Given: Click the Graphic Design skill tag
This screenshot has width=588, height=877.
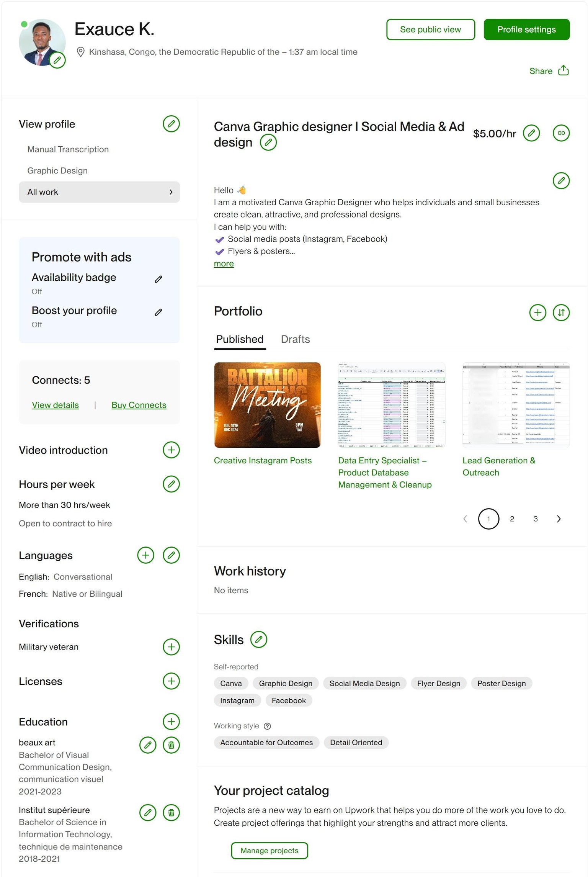Looking at the screenshot, I should point(286,684).
